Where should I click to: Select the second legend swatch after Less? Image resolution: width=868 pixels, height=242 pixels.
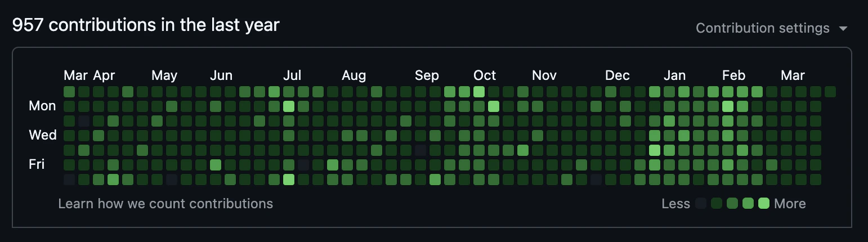[717, 204]
